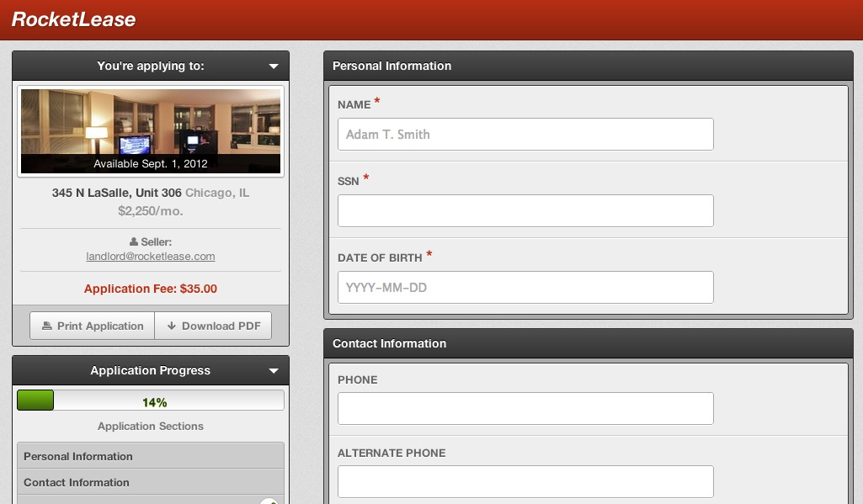The image size is (863, 504).
Task: Focus the Phone input field
Action: point(525,408)
